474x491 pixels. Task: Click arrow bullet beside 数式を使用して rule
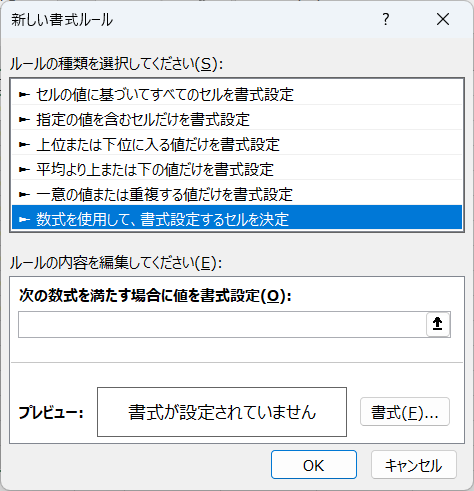coord(24,219)
